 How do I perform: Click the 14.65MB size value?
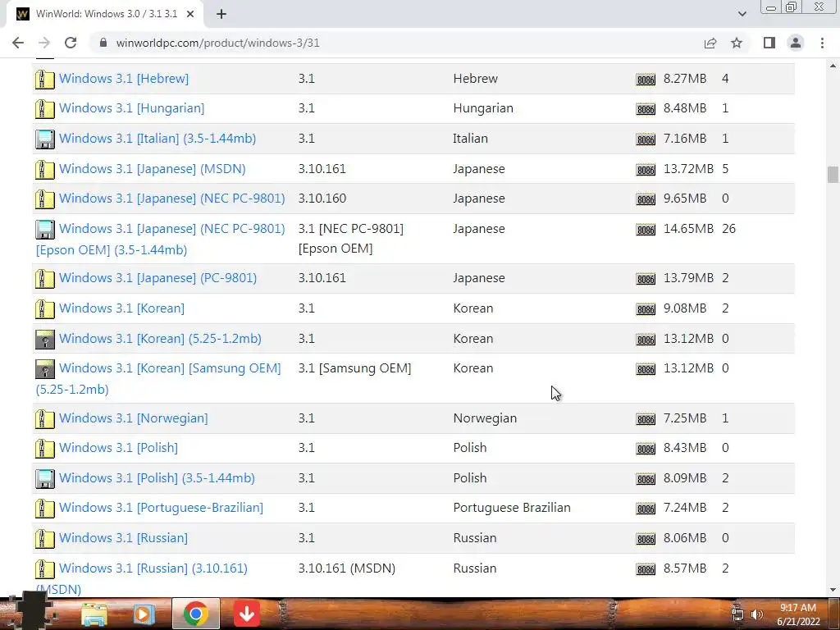click(688, 229)
